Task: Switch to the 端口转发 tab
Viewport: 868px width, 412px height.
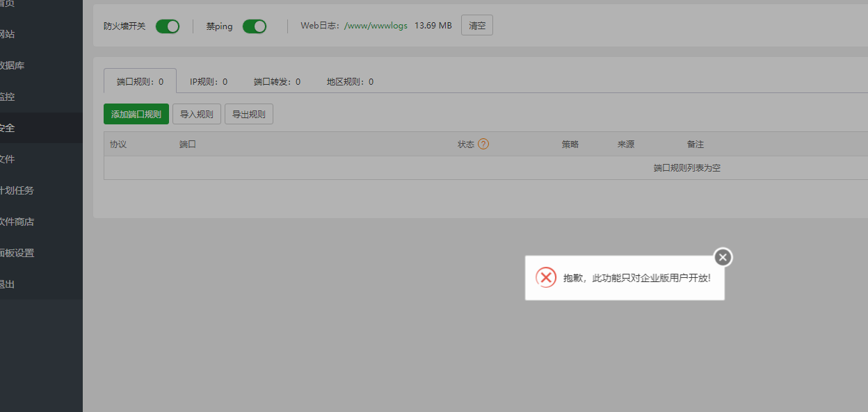Action: (276, 81)
